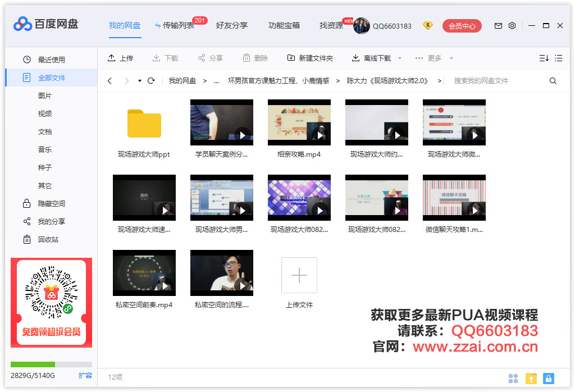The height and width of the screenshot is (392, 575).
Task: Select 其它 category in sidebar
Action: [x=45, y=185]
